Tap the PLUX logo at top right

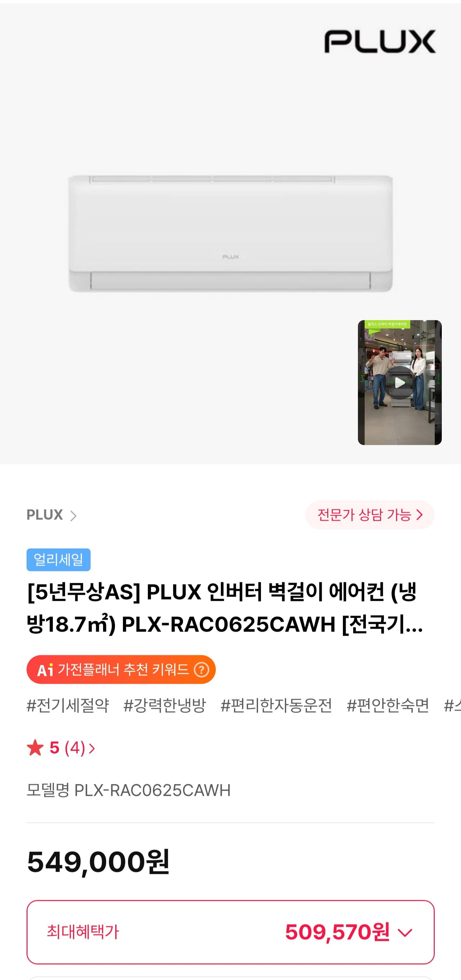click(380, 41)
